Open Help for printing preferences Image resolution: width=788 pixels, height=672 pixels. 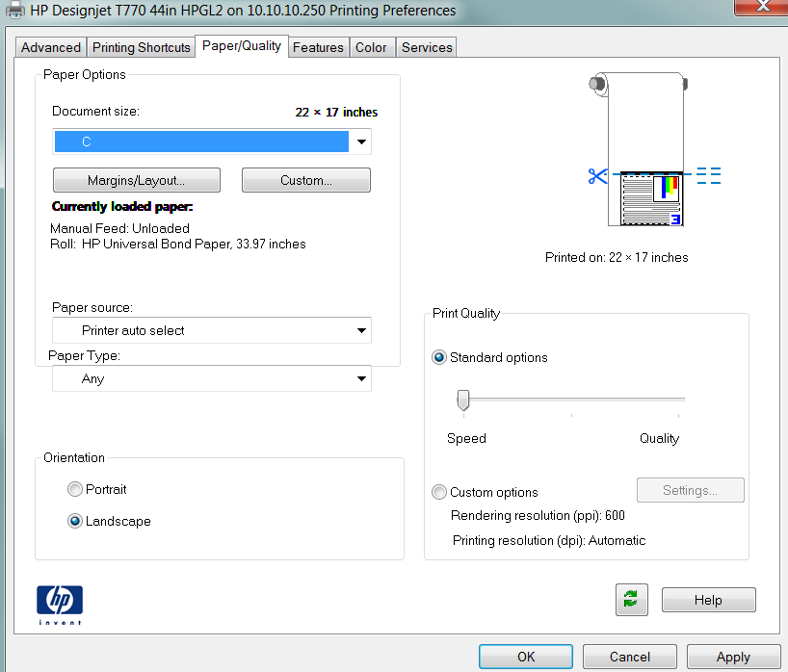coord(709,600)
